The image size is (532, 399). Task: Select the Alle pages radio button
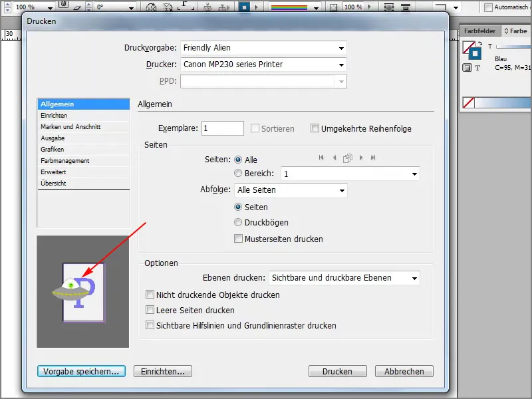[238, 160]
